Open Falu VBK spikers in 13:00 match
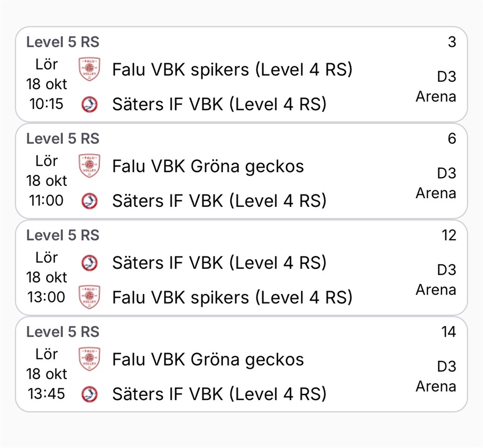Screen dimensions: 483x448 232,297
